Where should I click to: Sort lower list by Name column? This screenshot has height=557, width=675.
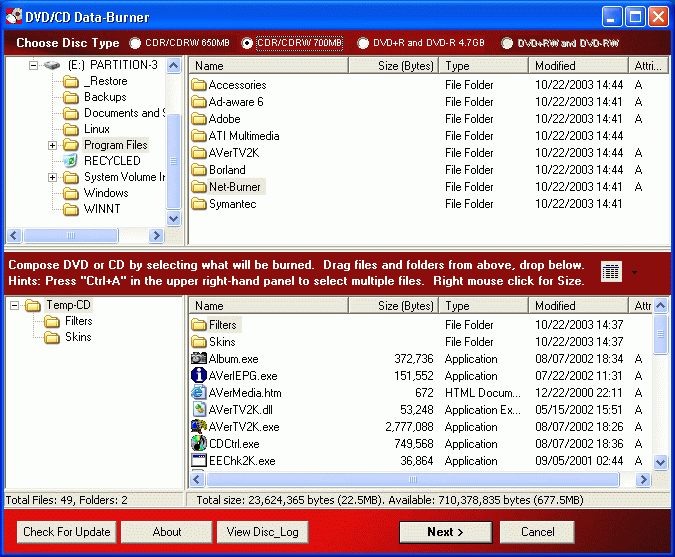[268, 306]
